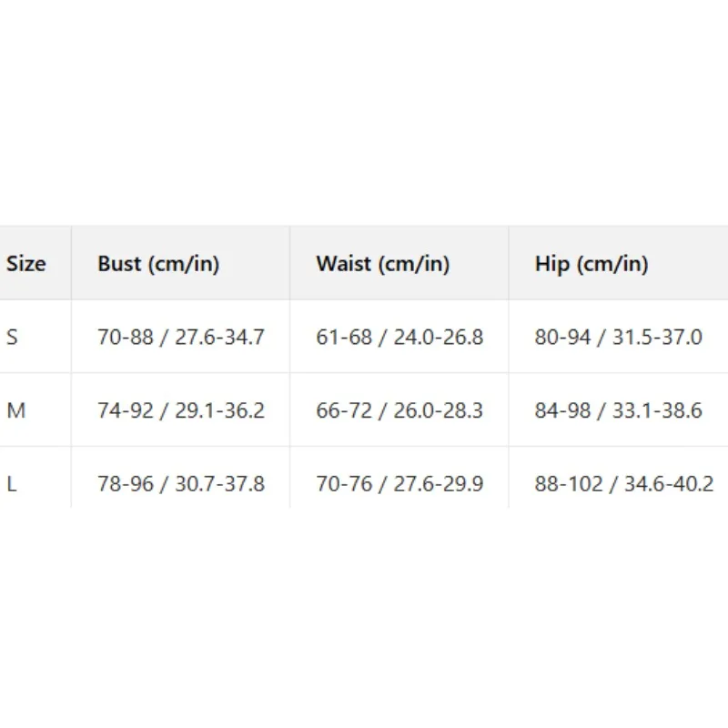This screenshot has height=728, width=728.
Task: Click the waist measurement cell for size L
Action: pyautogui.click(x=399, y=484)
